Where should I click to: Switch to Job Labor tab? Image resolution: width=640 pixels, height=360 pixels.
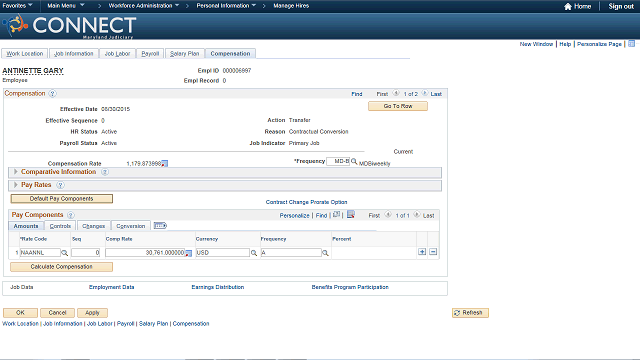(x=117, y=53)
